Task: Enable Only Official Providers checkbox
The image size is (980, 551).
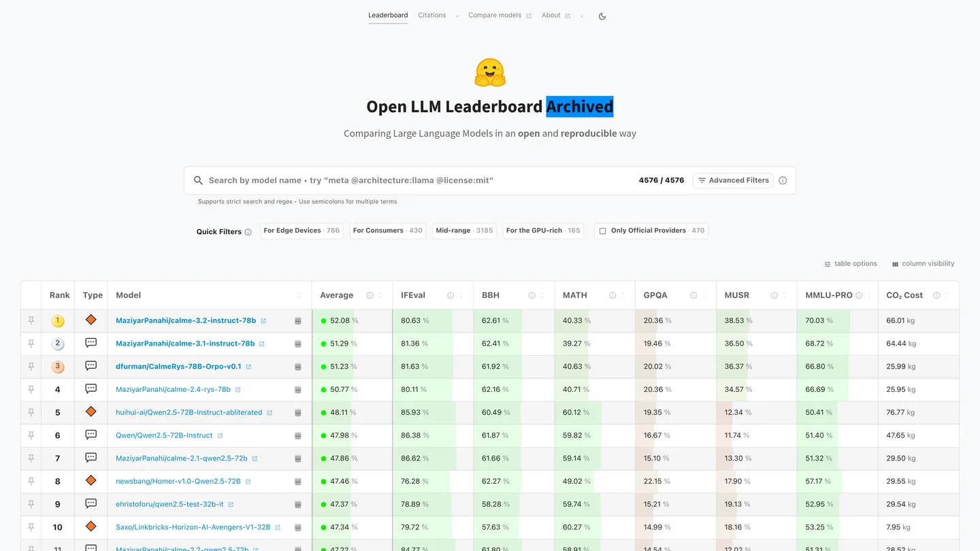Action: (x=602, y=231)
